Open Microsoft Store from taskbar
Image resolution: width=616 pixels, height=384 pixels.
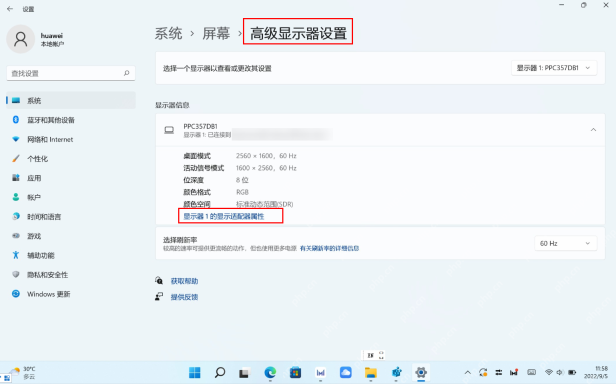(x=295, y=372)
